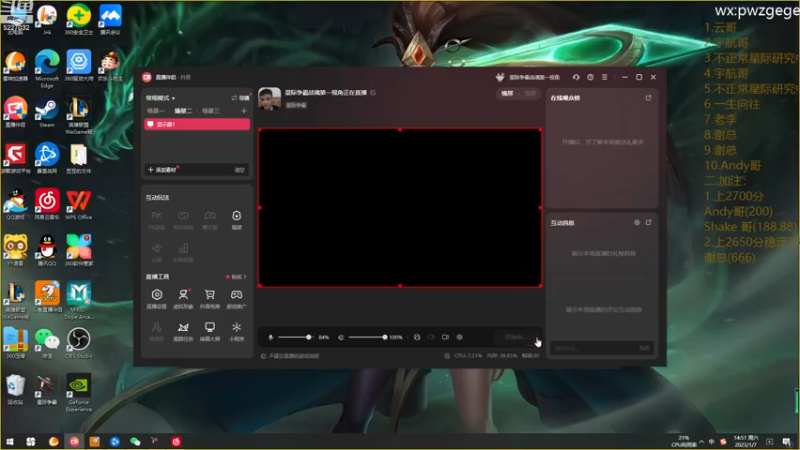Click the help question mark icon

(590, 77)
